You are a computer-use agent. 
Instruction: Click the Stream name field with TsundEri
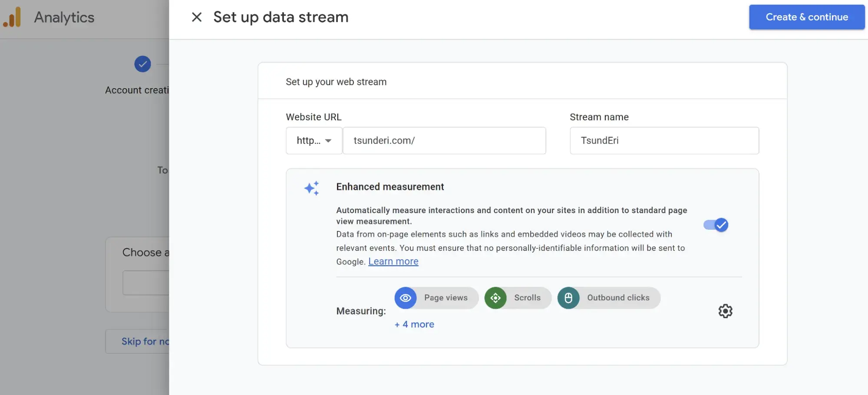pos(664,141)
